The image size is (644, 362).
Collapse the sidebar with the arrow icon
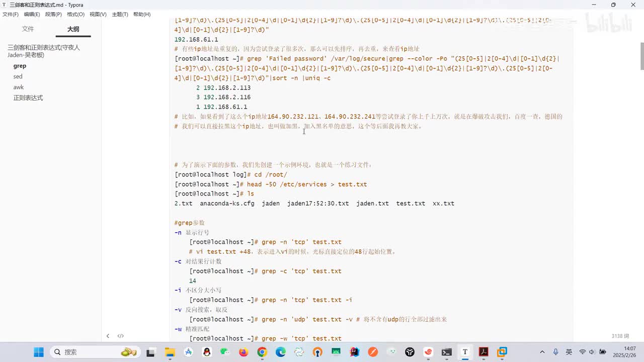pyautogui.click(x=108, y=336)
